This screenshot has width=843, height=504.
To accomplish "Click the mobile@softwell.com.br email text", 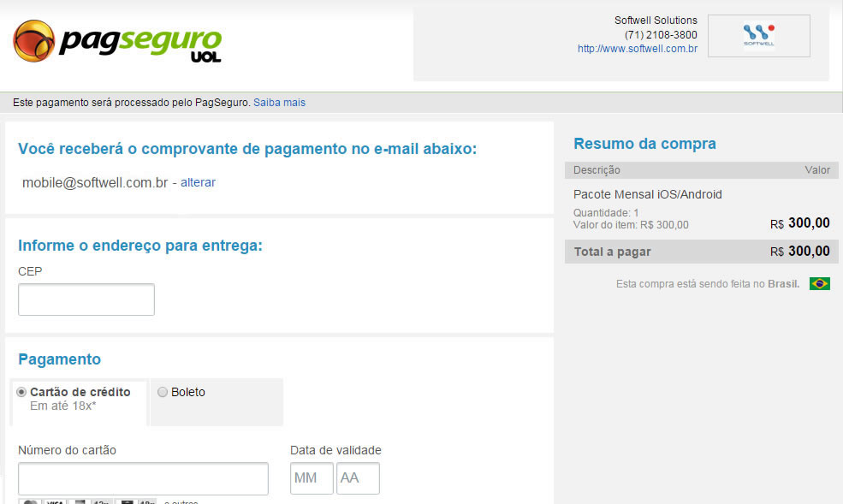I will click(x=95, y=182).
